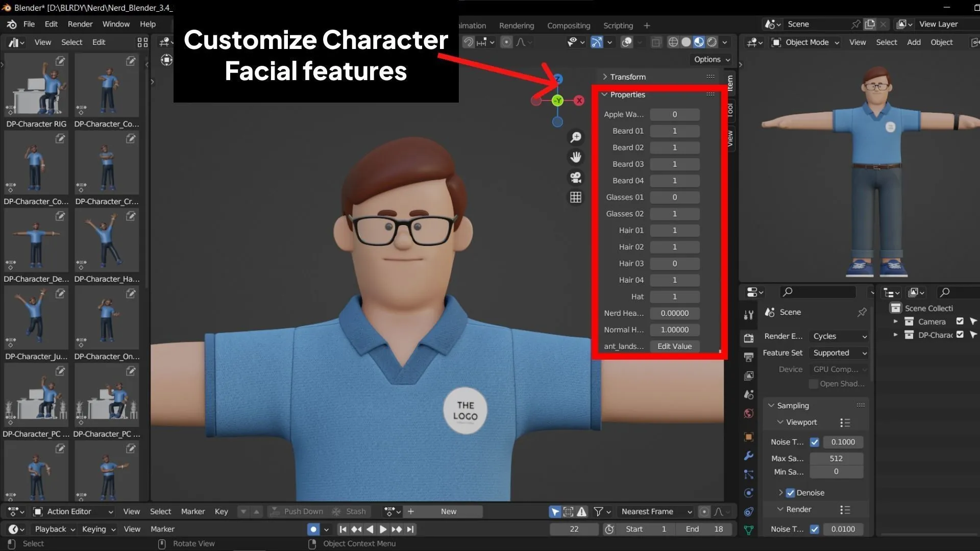Switch to the Compositing workspace tab
Screen dimensions: 980x551
coord(568,26)
